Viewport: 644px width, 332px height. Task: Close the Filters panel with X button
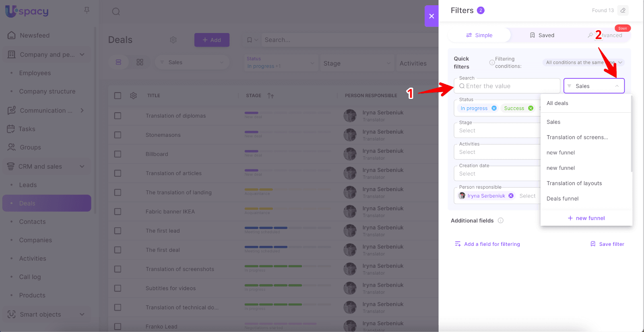point(431,16)
